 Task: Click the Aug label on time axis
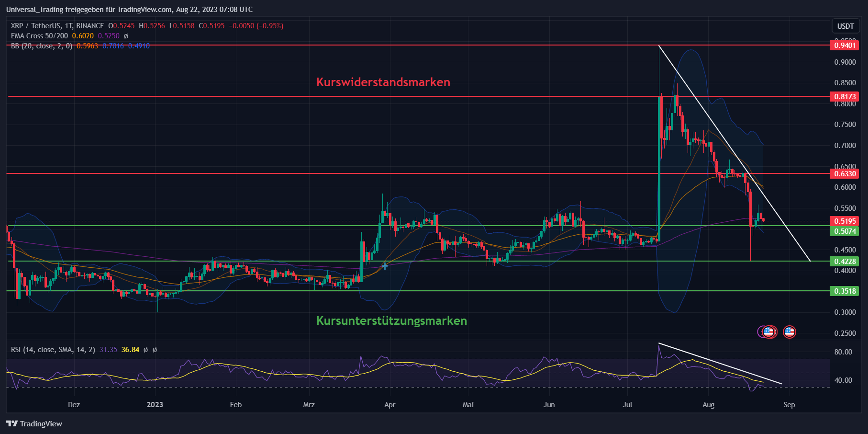tap(708, 405)
